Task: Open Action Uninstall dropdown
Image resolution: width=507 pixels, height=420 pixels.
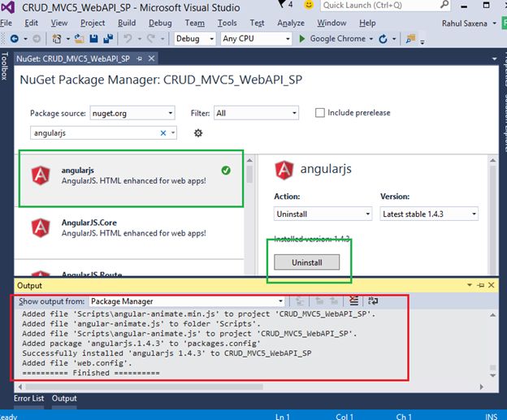Action: (323, 214)
